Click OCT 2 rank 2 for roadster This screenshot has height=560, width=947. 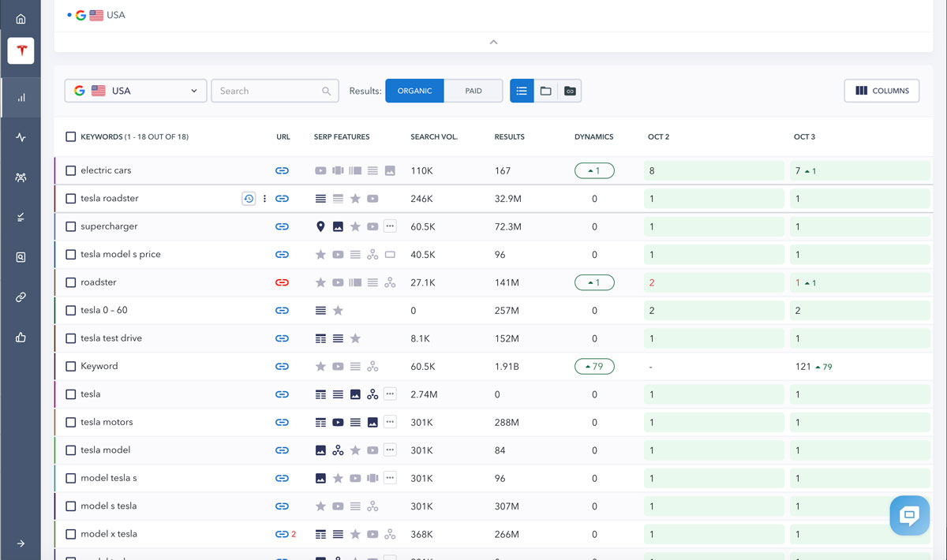tap(652, 282)
